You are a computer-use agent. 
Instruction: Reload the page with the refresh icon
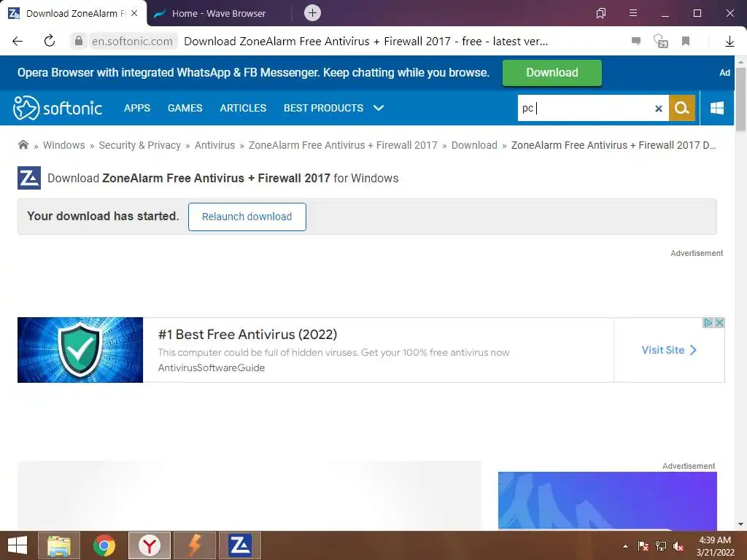[49, 41]
